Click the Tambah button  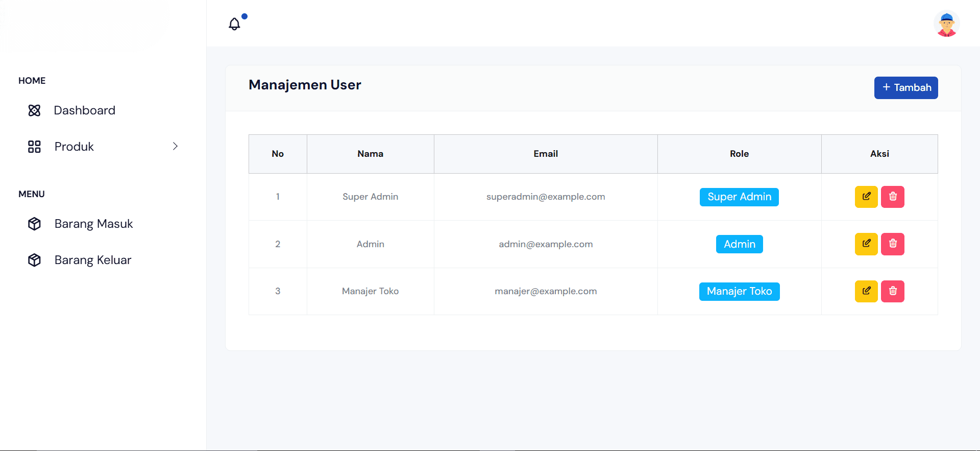[x=906, y=88]
